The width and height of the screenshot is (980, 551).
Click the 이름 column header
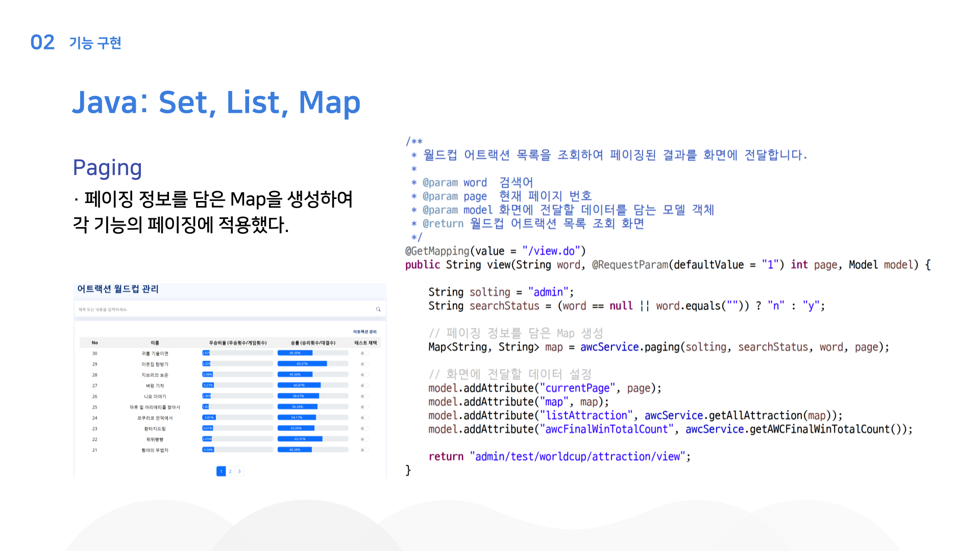[x=155, y=343]
